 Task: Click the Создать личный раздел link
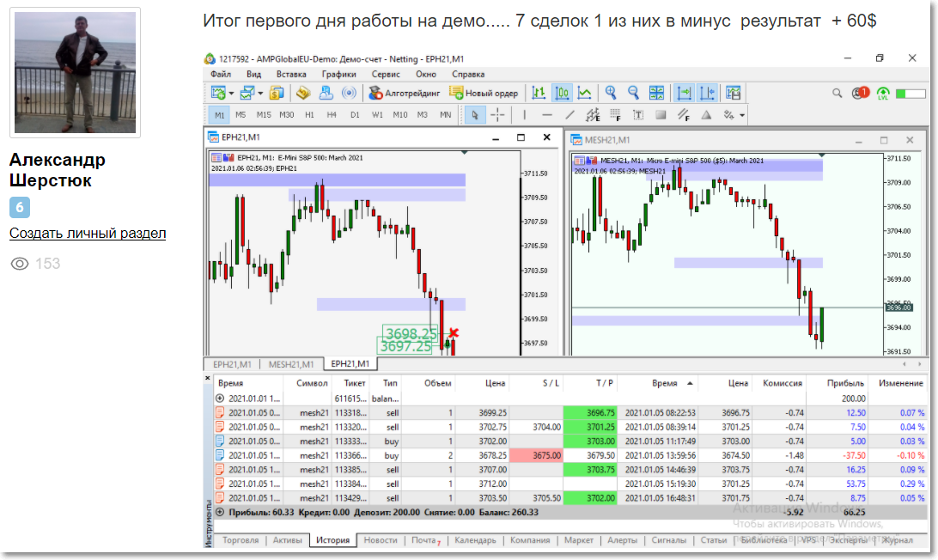pyautogui.click(x=88, y=234)
